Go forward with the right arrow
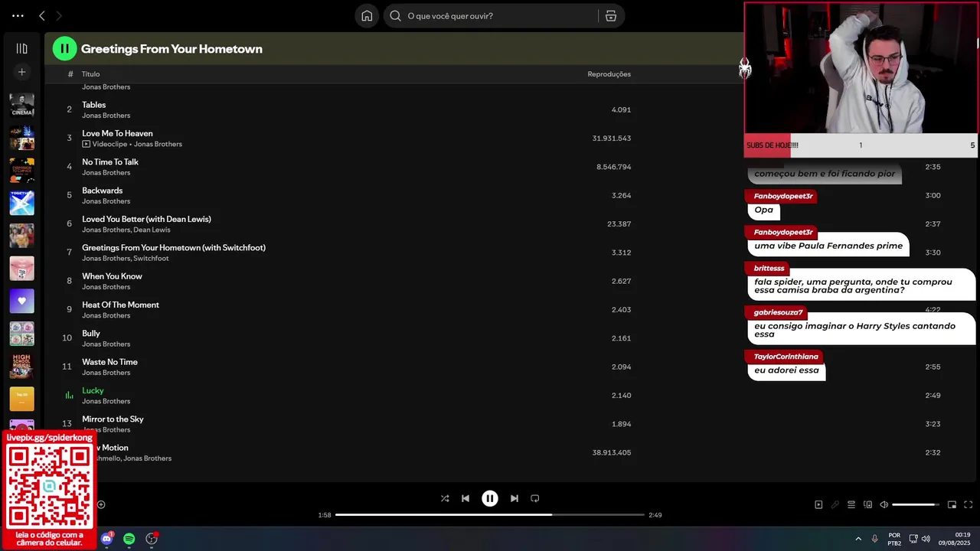980x551 pixels. coord(59,15)
